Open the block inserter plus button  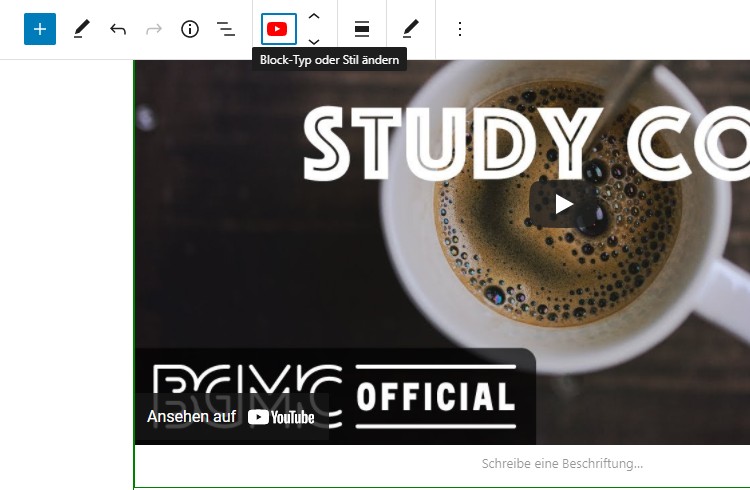click(40, 29)
